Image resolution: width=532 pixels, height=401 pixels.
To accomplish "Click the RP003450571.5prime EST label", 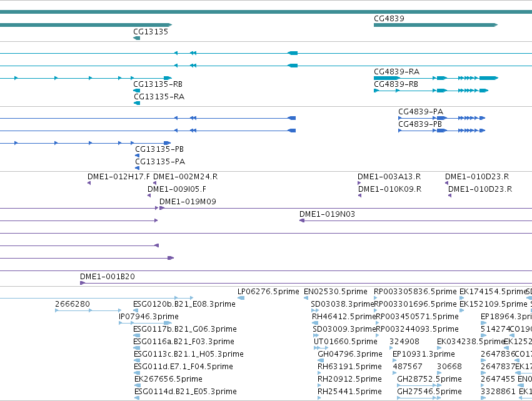I will (x=417, y=317).
